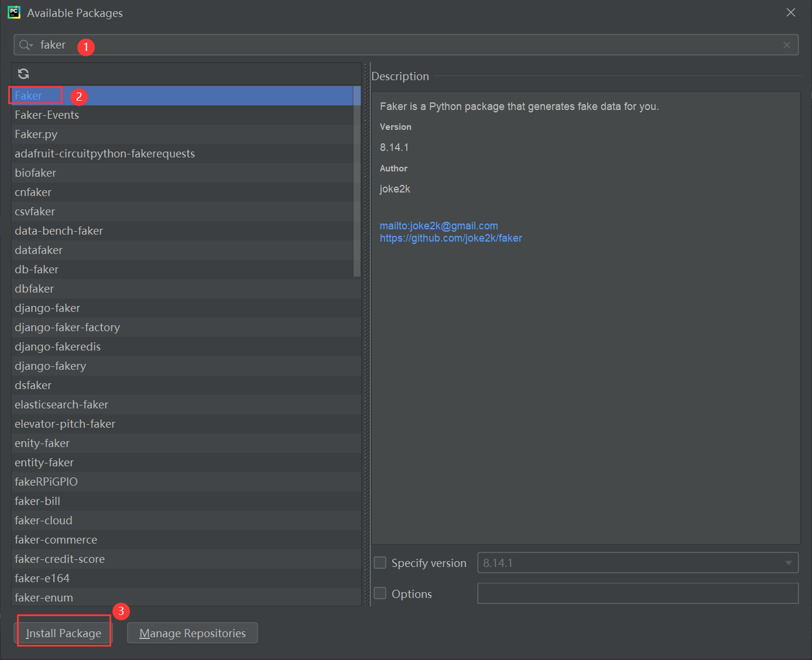Click the search magnifier icon

26,45
